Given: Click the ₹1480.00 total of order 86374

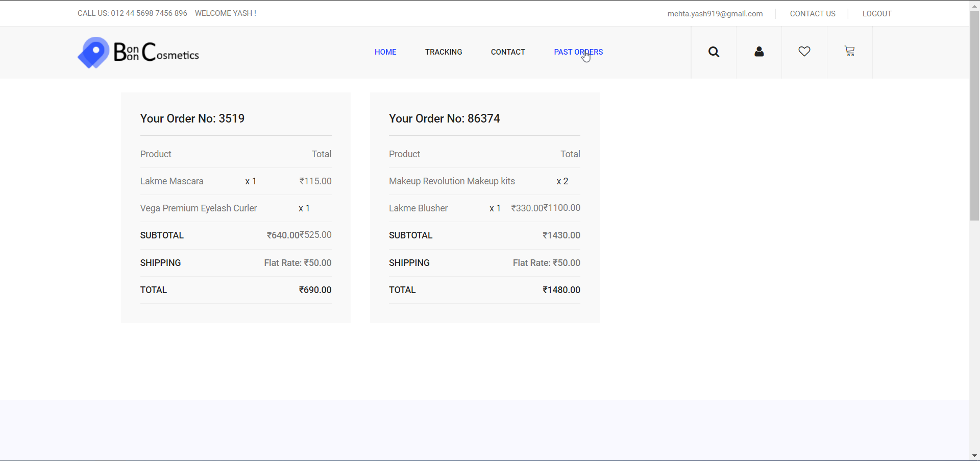Looking at the screenshot, I should click(x=561, y=290).
